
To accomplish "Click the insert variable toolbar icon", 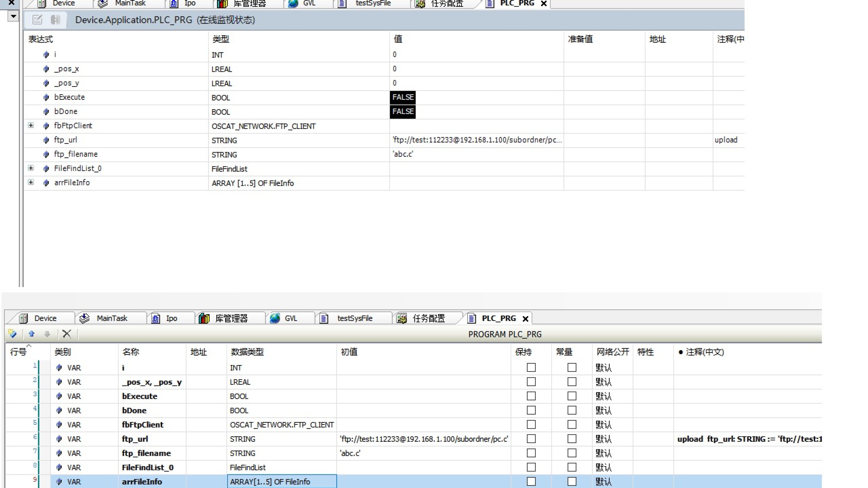I will tap(13, 334).
